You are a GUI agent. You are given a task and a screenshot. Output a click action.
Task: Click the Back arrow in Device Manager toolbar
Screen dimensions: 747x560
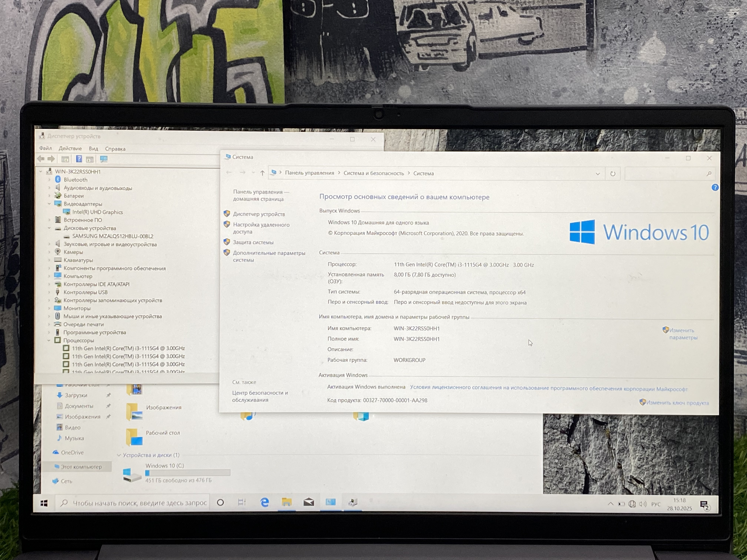(41, 159)
